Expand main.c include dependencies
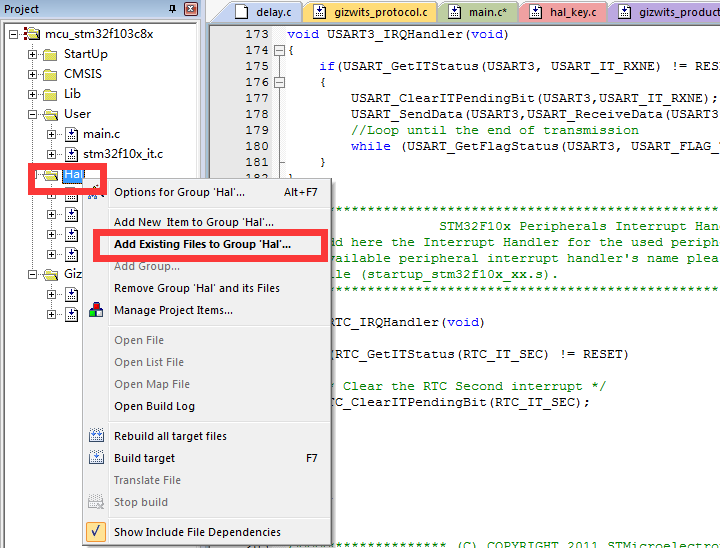720x548 pixels. coord(51,134)
